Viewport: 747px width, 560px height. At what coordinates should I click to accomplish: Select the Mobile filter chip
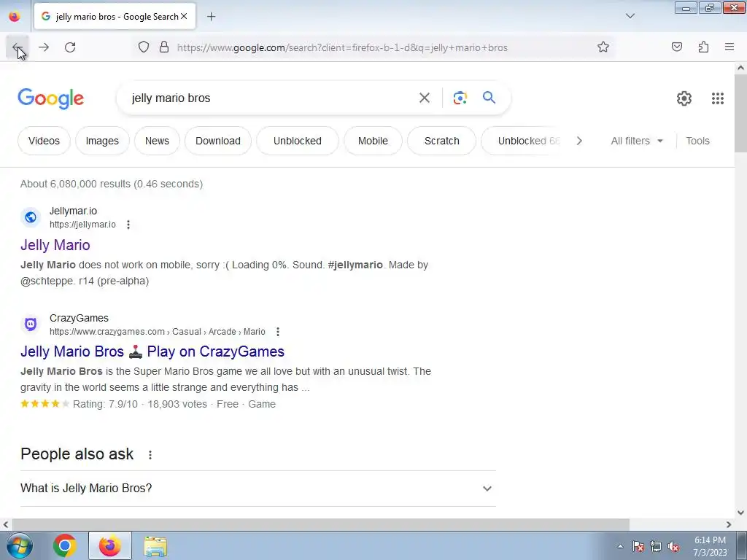pos(373,141)
